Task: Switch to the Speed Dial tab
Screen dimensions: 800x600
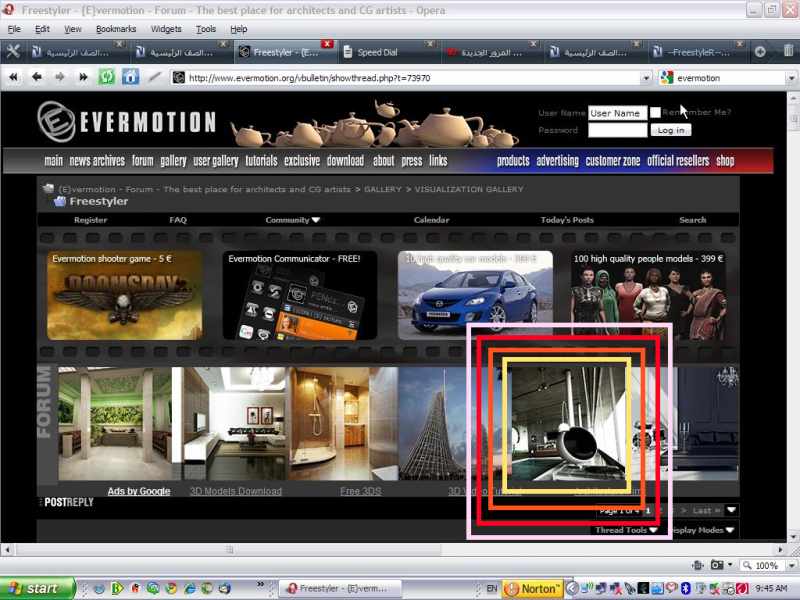Action: point(388,52)
